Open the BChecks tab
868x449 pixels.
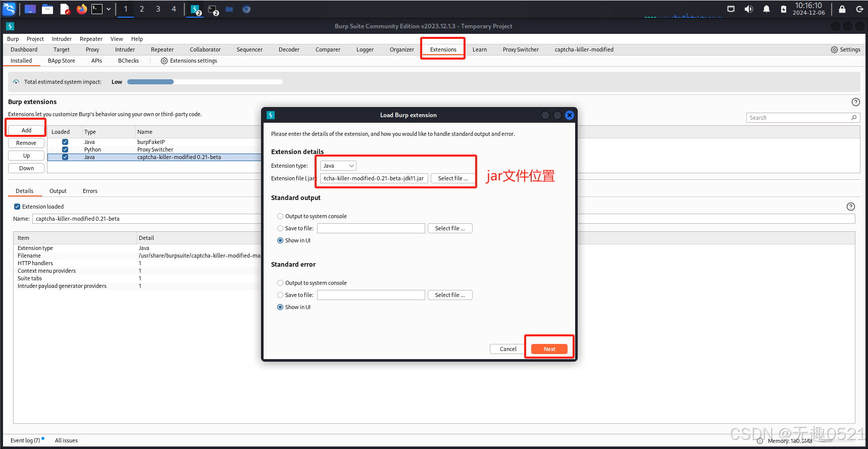pyautogui.click(x=128, y=61)
